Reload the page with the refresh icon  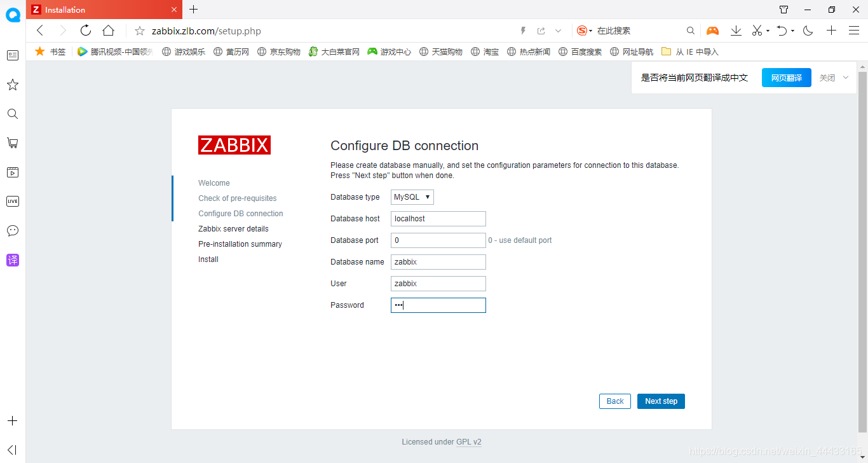pos(86,31)
